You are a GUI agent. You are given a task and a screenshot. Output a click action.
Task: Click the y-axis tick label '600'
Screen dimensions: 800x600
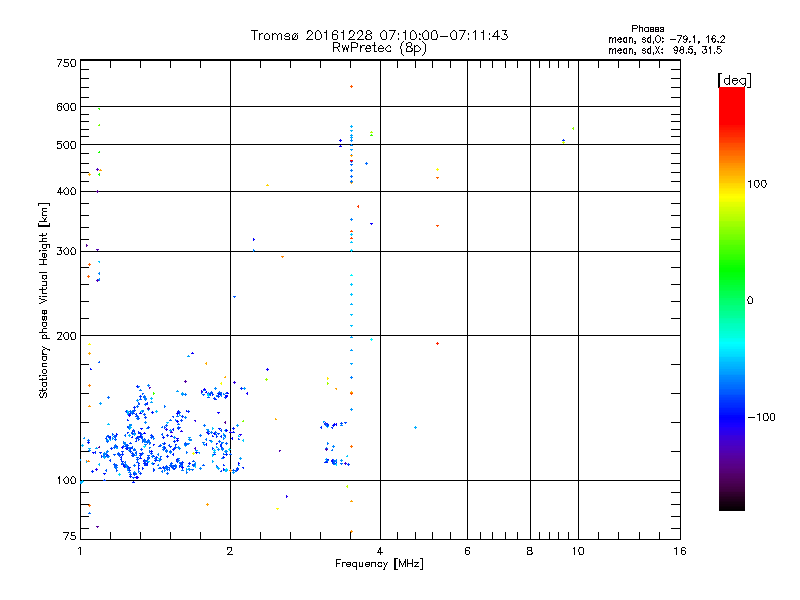[66, 107]
